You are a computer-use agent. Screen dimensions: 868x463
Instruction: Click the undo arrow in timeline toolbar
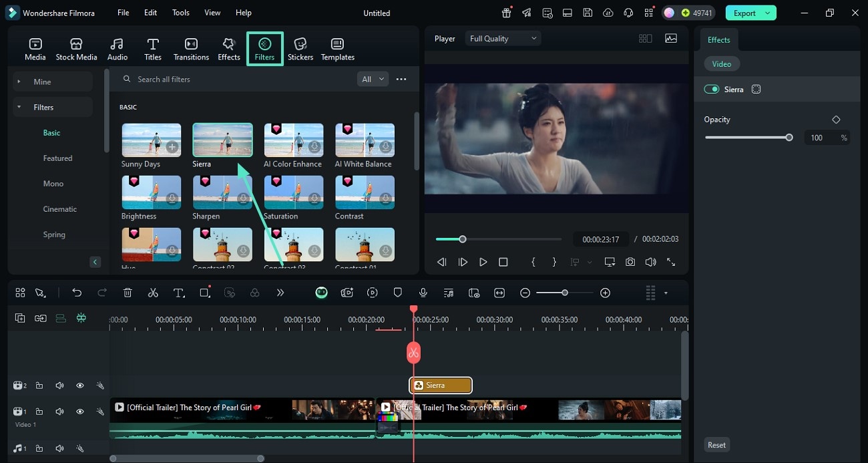tap(77, 293)
